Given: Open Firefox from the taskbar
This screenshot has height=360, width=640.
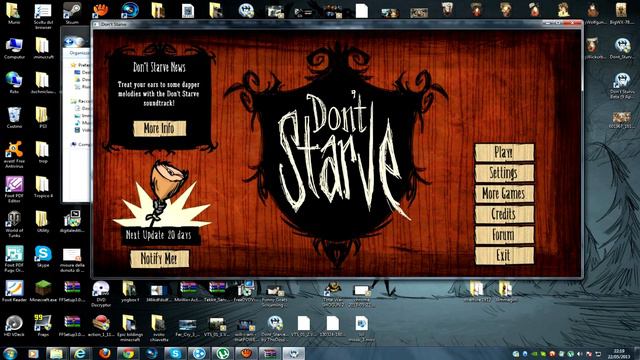Looking at the screenshot, I should 104,353.
